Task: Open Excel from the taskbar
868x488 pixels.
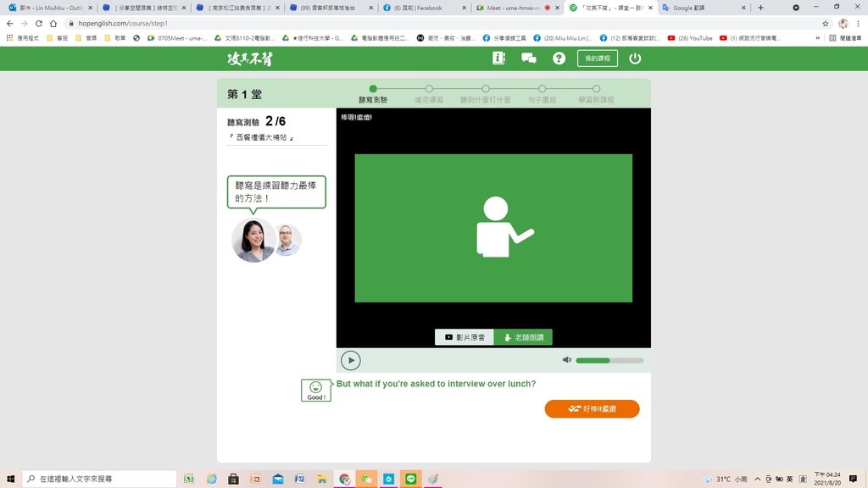Action: click(189, 480)
